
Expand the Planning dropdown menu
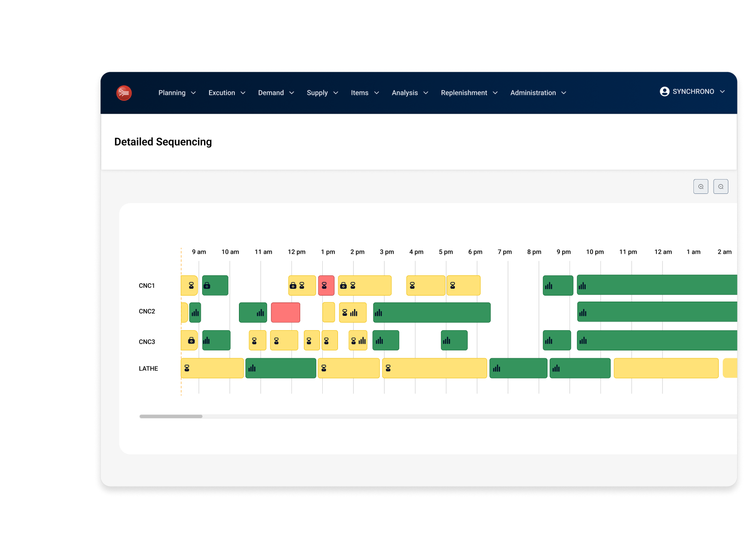click(x=177, y=93)
